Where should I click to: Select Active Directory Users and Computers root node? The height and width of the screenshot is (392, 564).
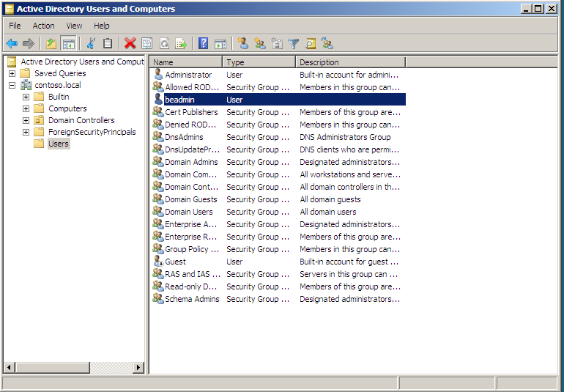[82, 62]
